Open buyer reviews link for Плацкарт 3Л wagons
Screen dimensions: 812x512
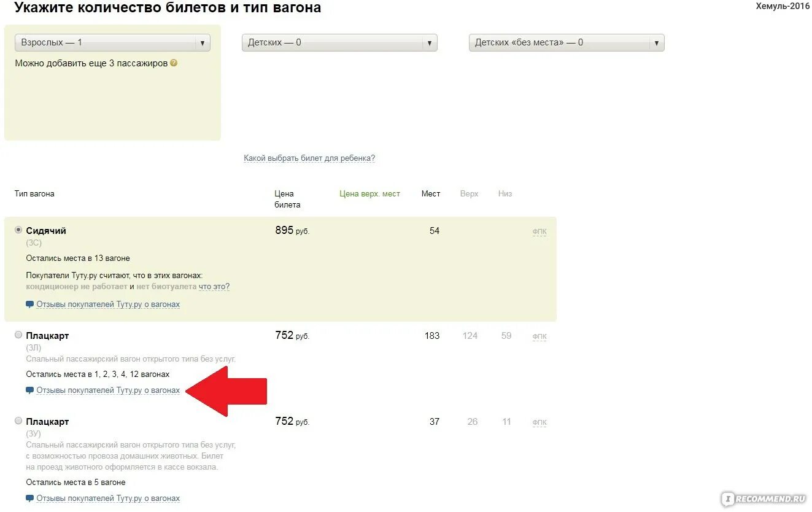click(108, 390)
